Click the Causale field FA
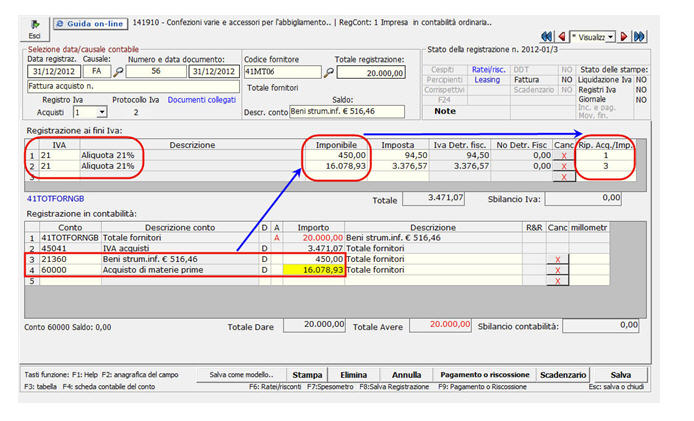This screenshot has height=421, width=694. (x=96, y=71)
